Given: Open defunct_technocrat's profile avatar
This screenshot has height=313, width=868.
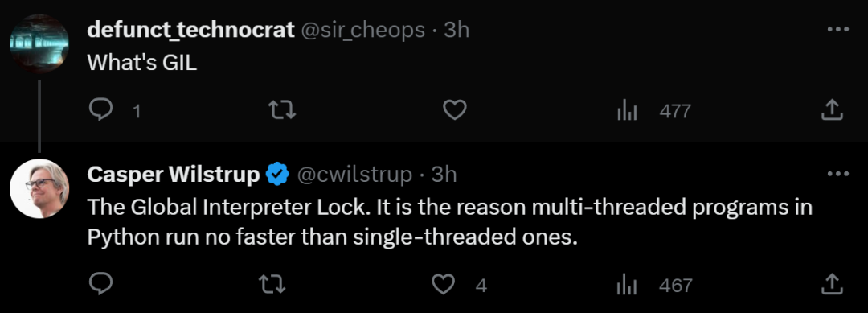Looking at the screenshot, I should tap(39, 43).
